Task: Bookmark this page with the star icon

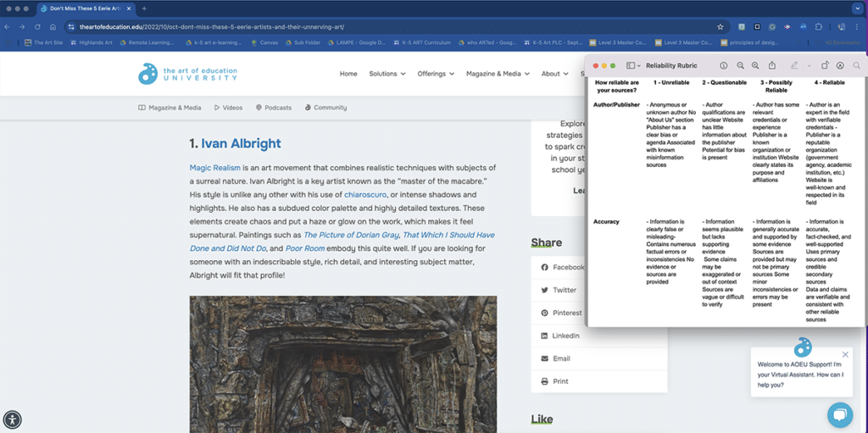Action: pos(721,26)
